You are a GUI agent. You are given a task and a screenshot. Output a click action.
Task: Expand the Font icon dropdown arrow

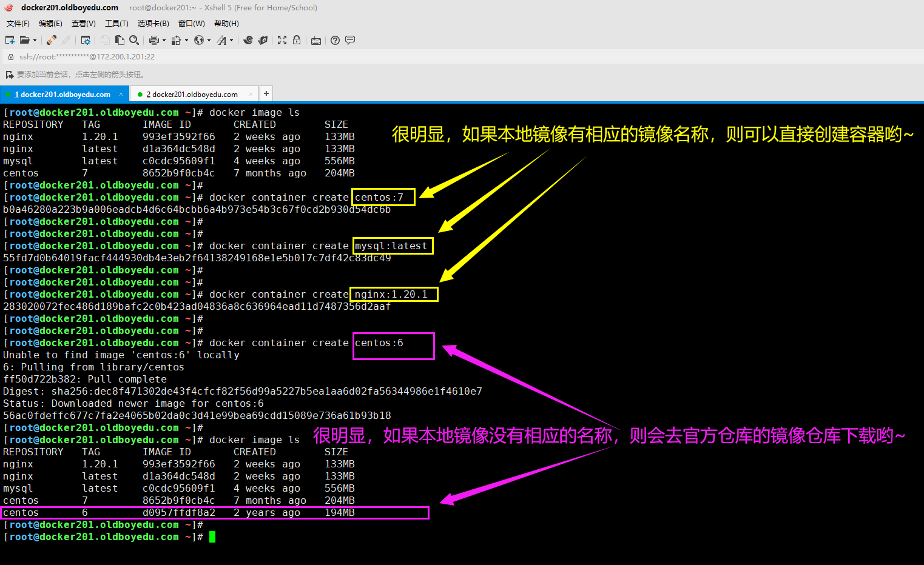231,41
